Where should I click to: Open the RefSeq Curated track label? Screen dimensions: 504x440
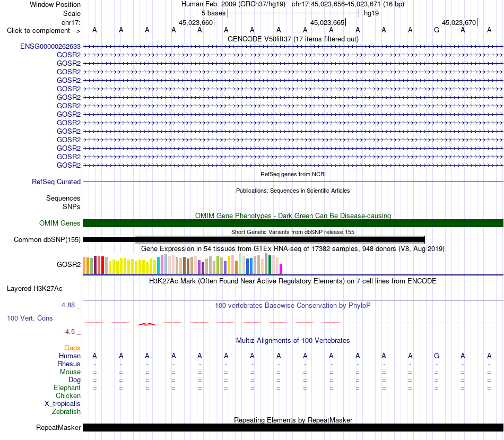pos(56,182)
